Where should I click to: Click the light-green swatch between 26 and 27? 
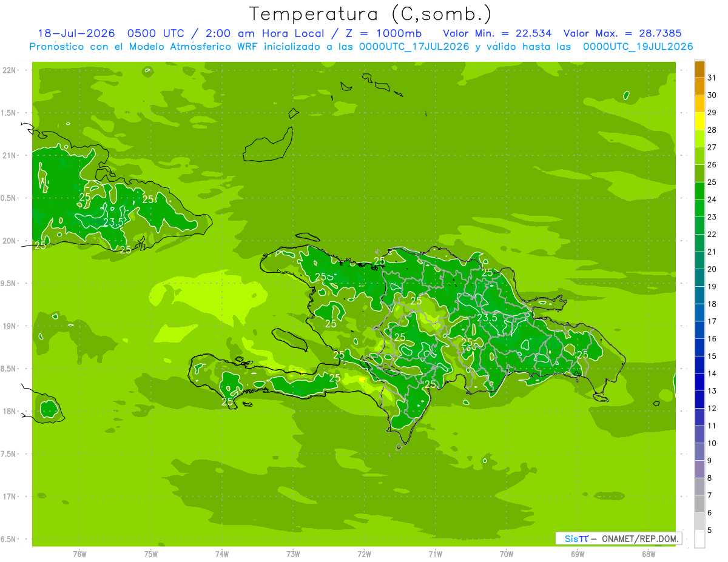tap(699, 156)
